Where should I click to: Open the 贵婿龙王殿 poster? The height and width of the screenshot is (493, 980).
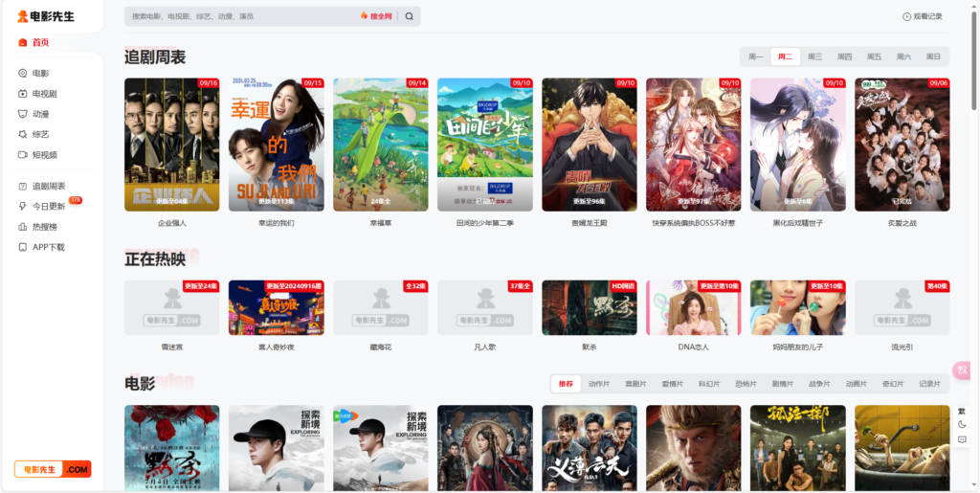590,145
